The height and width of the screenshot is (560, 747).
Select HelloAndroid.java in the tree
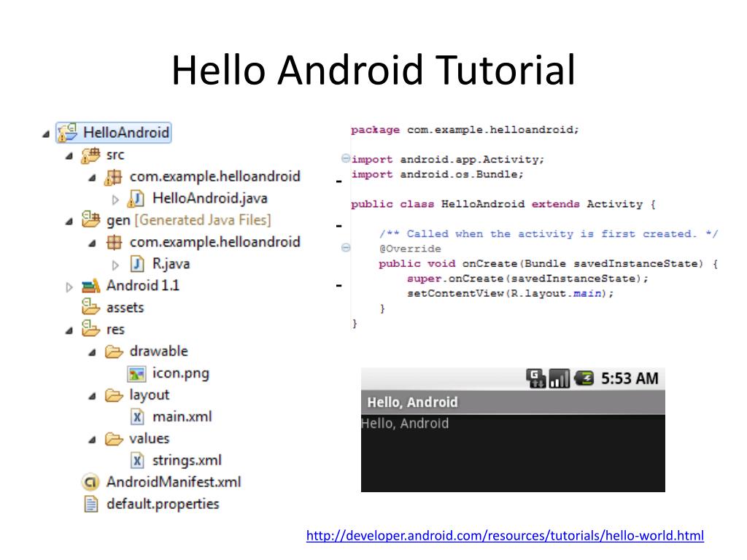pyautogui.click(x=209, y=198)
